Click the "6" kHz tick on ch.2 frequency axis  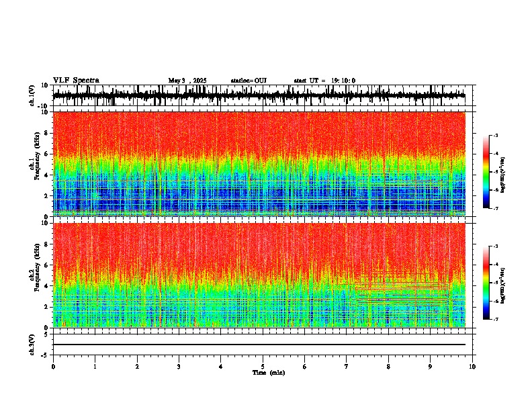pos(46,265)
